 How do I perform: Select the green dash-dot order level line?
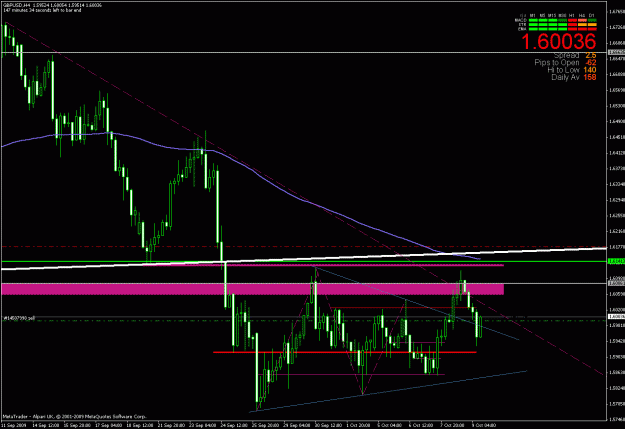click(x=303, y=321)
